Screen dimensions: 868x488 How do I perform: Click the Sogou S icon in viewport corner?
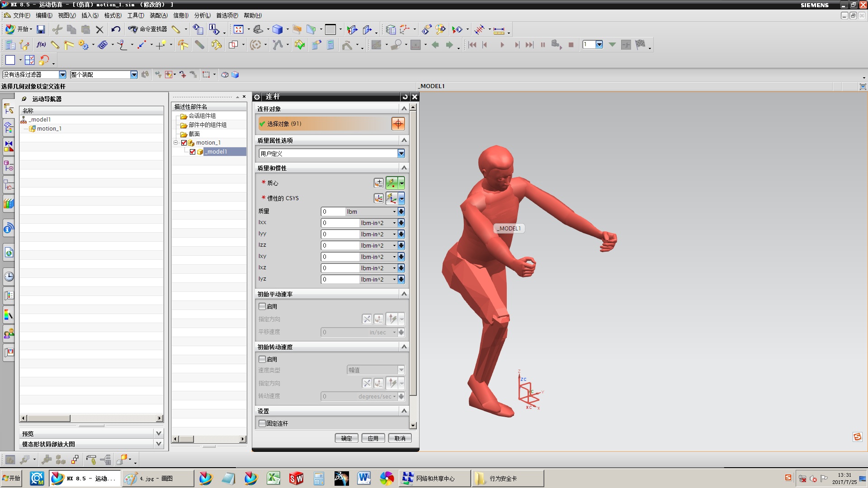[857, 436]
